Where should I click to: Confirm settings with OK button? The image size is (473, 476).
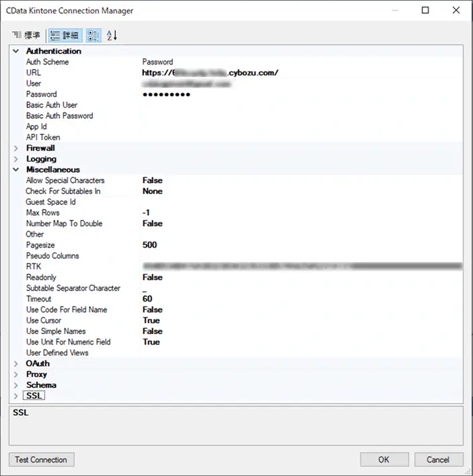[x=384, y=460]
